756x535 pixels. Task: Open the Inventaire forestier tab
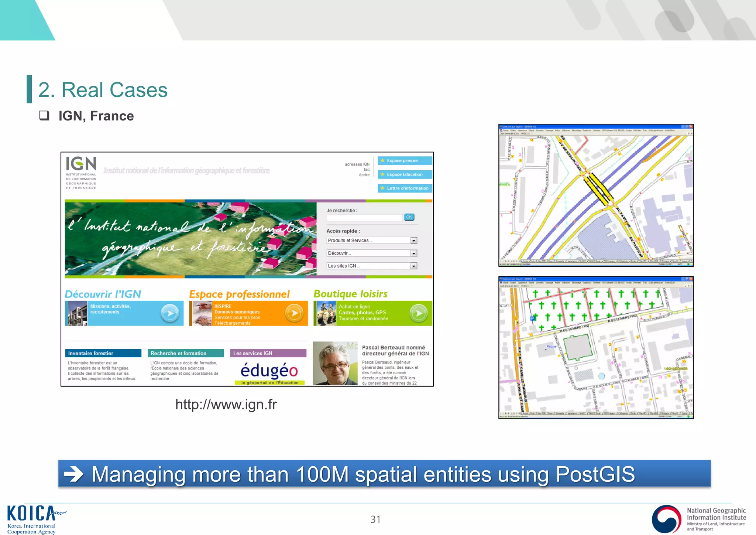(103, 353)
